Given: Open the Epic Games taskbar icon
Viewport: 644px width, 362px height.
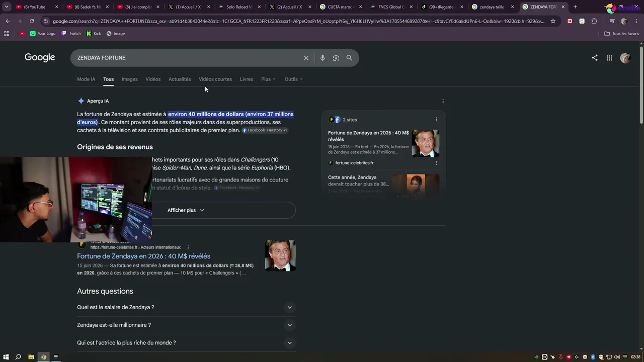Looking at the screenshot, I should [x=56, y=357].
